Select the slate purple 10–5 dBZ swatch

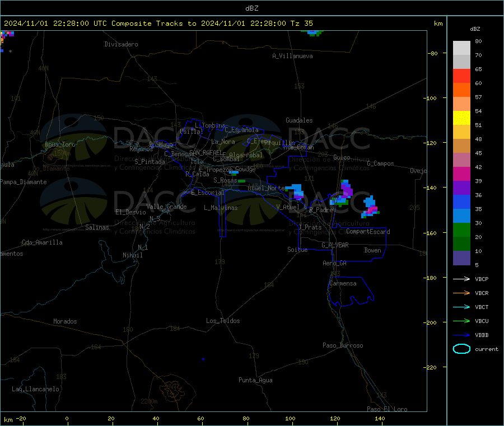point(461,258)
